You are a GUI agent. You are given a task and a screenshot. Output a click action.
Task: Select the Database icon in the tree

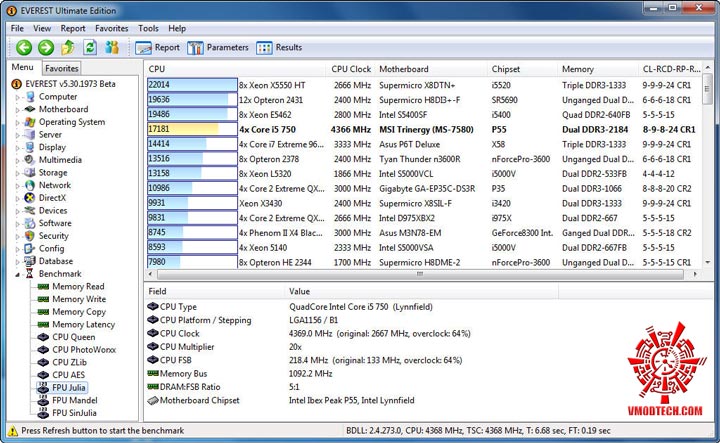point(30,261)
